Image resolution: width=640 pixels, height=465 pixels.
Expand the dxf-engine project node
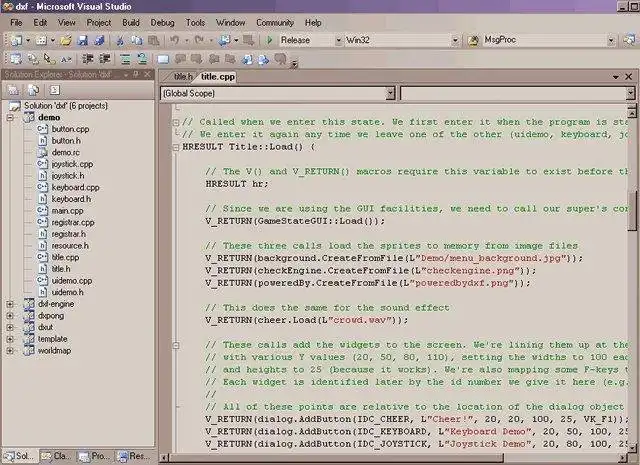tap(10, 304)
